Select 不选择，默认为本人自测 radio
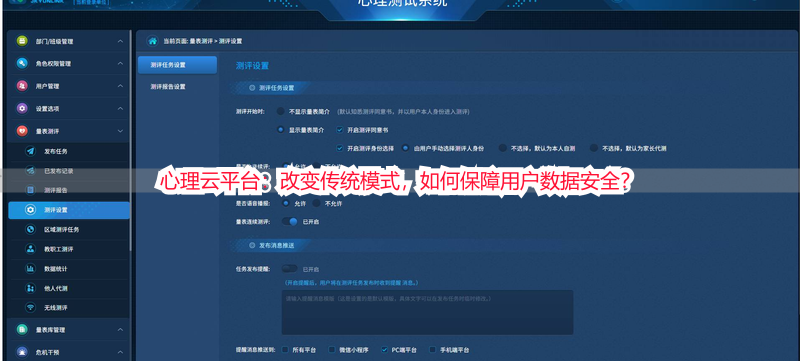800x361 pixels. [x=503, y=148]
